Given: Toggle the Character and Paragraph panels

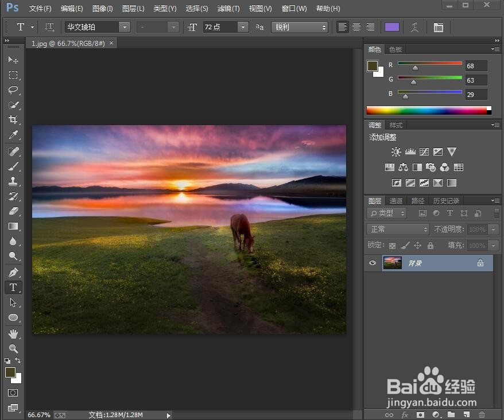Looking at the screenshot, I should 438,28.
